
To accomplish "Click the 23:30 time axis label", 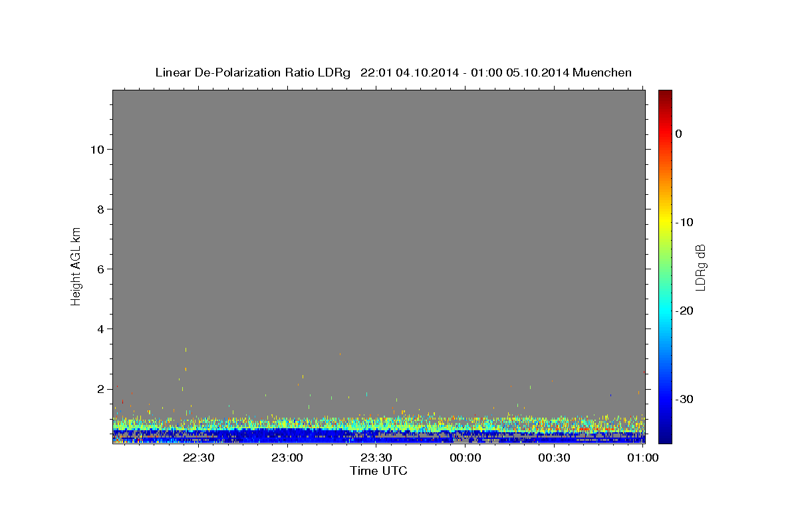I will [376, 458].
